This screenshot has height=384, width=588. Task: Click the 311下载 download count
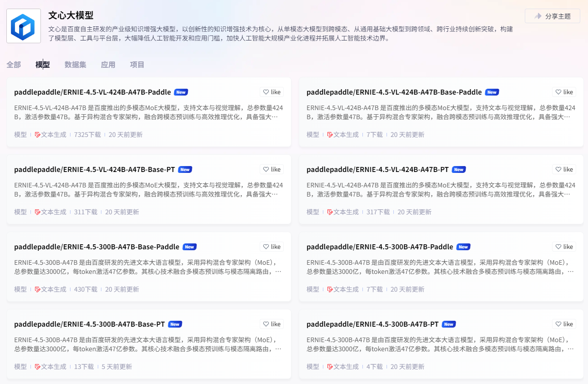86,212
